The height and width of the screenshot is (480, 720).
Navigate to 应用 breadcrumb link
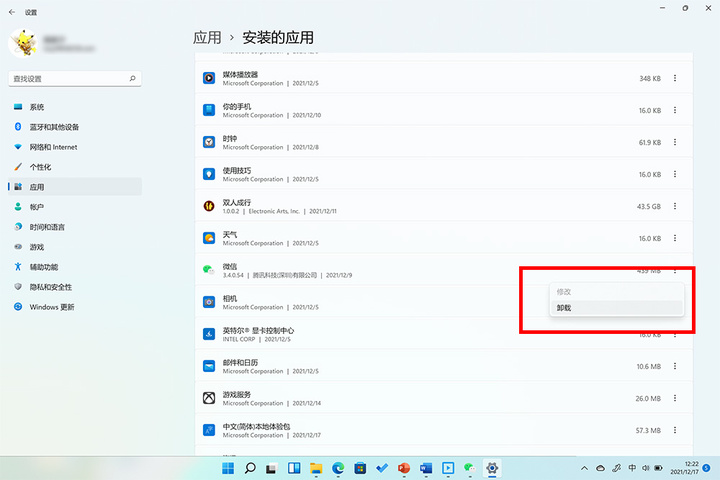point(207,38)
